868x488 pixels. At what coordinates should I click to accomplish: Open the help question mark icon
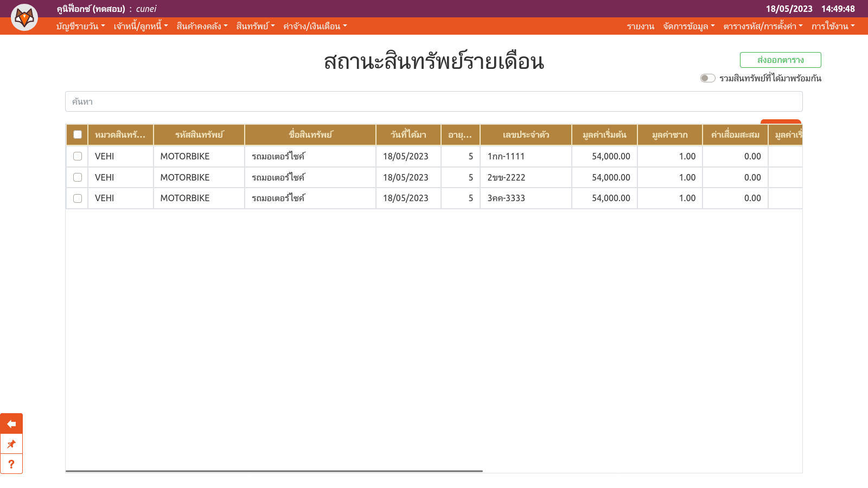(11, 464)
